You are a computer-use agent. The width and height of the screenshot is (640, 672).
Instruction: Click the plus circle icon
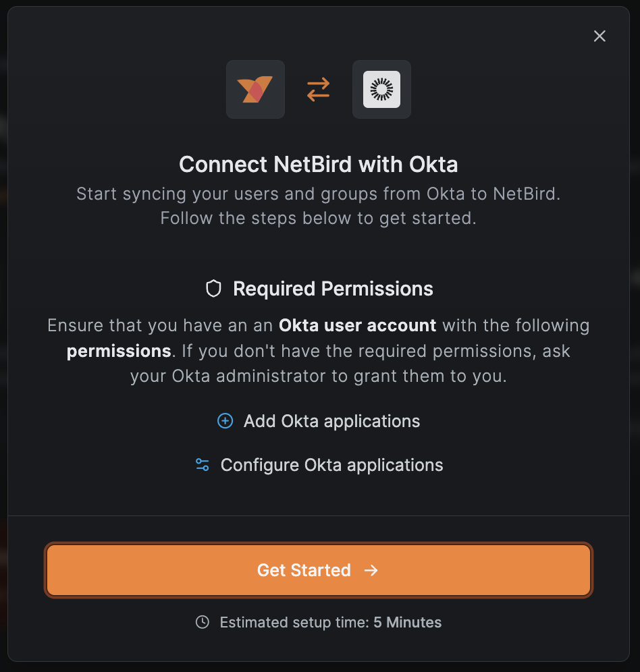pyautogui.click(x=225, y=421)
